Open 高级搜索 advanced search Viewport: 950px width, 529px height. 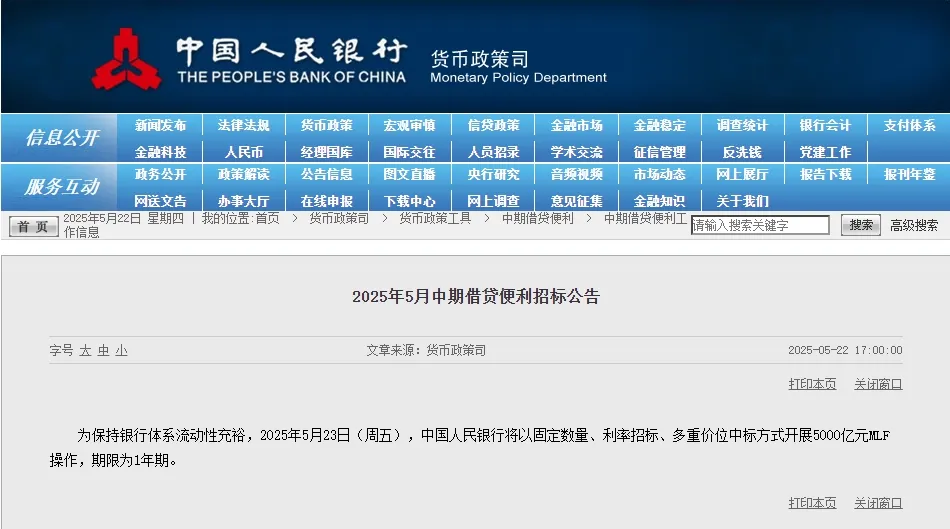click(914, 226)
